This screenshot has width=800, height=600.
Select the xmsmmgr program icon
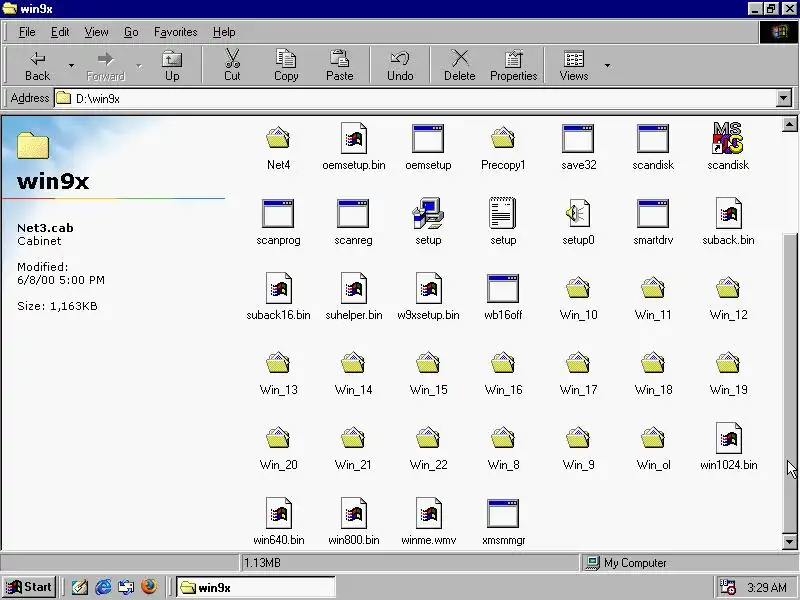503,513
